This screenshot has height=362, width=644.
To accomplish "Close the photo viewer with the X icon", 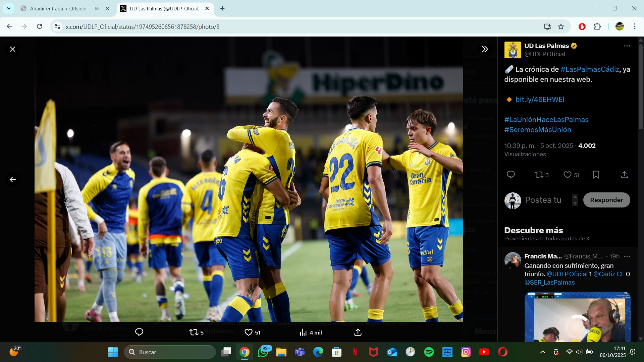I will coord(12,49).
